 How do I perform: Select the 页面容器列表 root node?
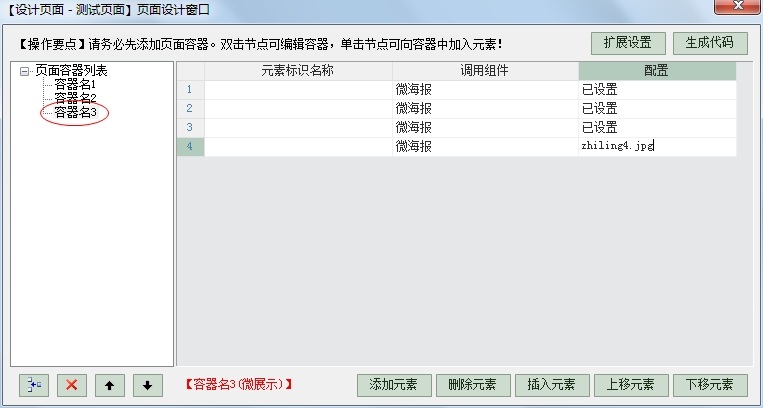point(71,71)
